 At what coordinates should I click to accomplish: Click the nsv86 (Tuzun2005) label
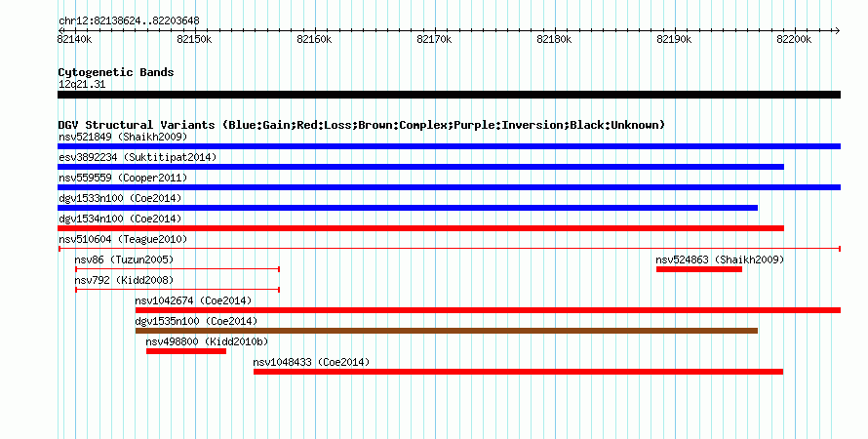tap(124, 259)
